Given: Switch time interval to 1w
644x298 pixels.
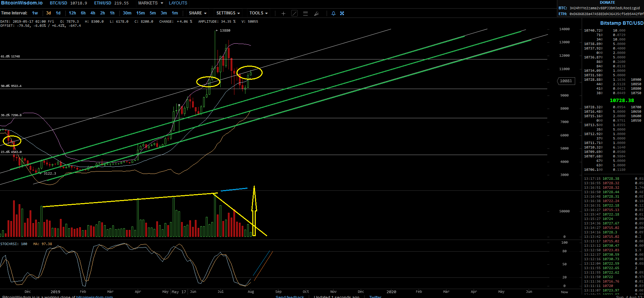Looking at the screenshot, I should click(35, 13).
